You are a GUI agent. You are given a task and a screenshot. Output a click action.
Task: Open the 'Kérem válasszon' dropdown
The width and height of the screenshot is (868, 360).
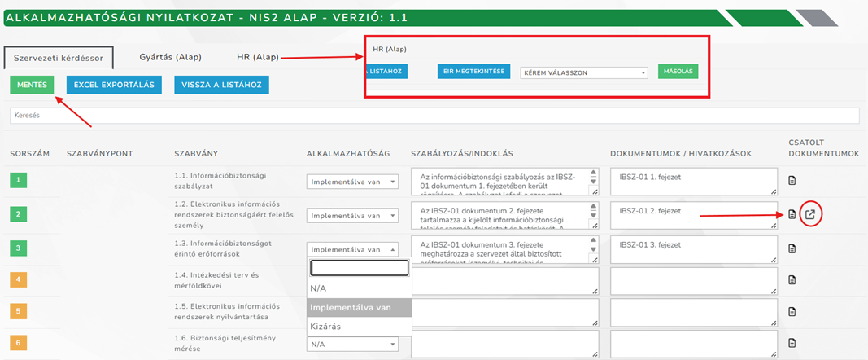[x=583, y=72]
